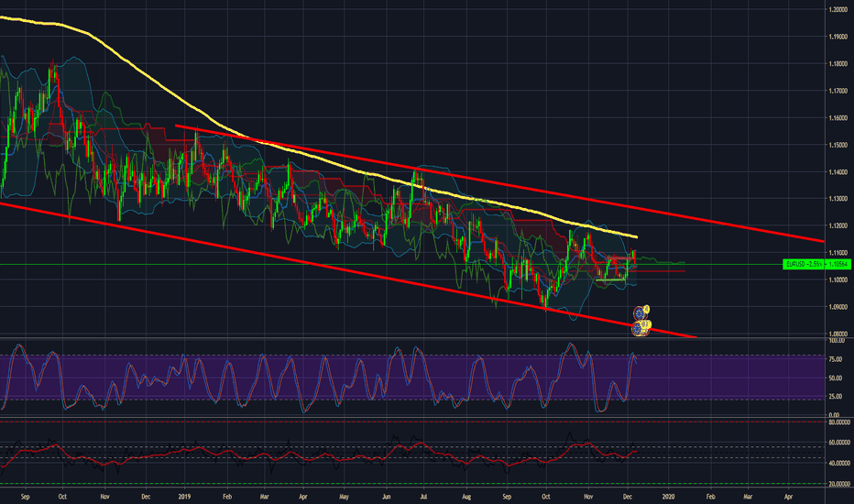Click the Jul label on time axis

[x=423, y=494]
